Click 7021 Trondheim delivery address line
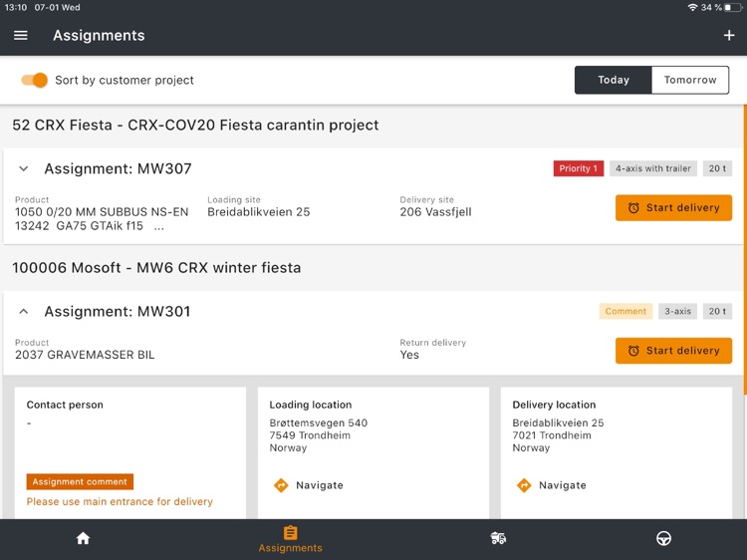 click(552, 435)
